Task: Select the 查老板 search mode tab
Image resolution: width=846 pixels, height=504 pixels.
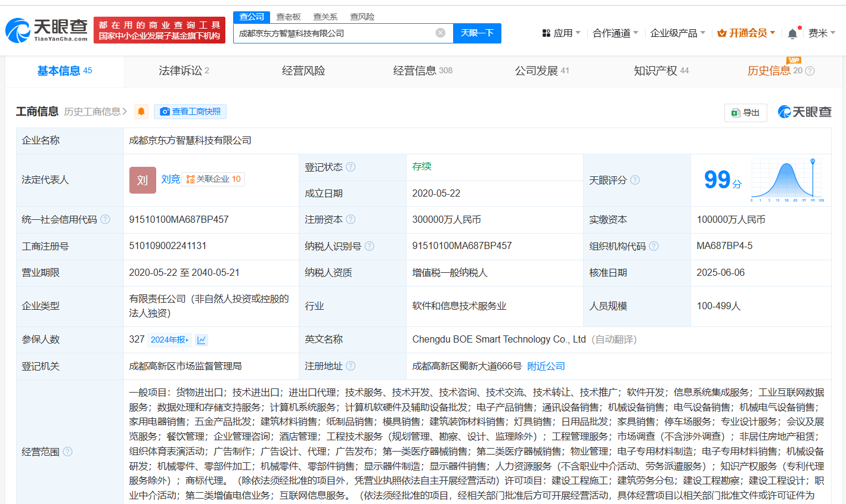Action: 289,17
